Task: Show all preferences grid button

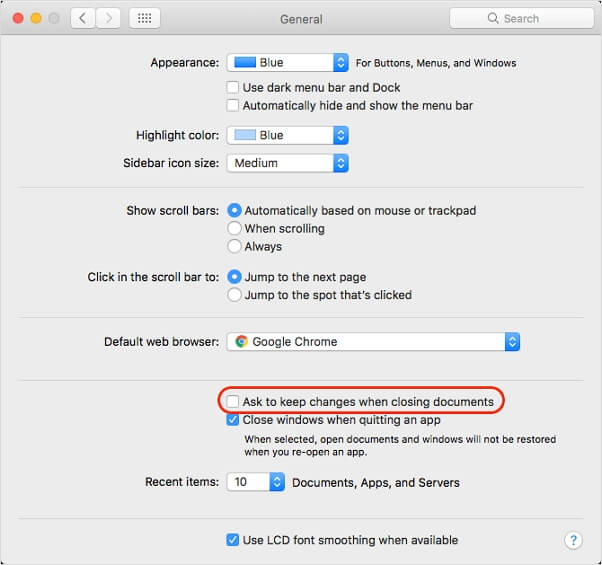Action: 144,18
